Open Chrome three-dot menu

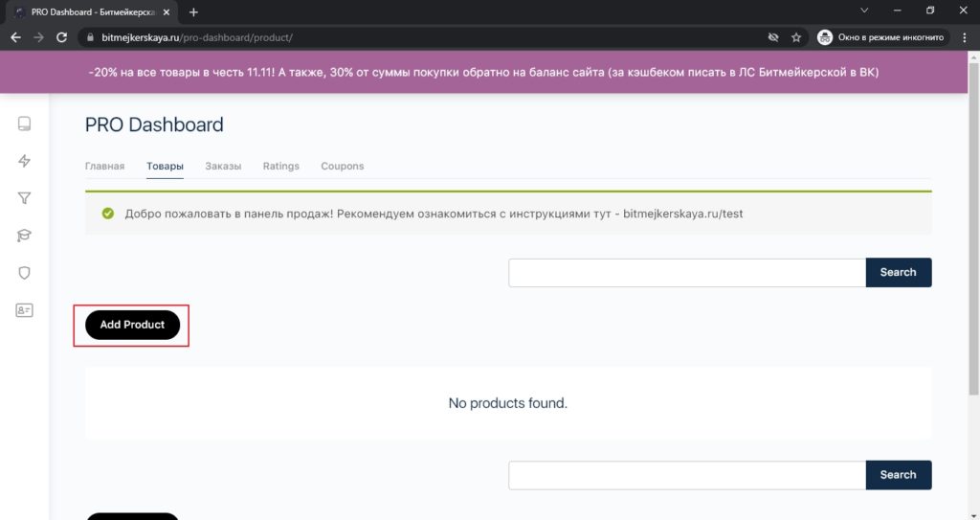965,37
